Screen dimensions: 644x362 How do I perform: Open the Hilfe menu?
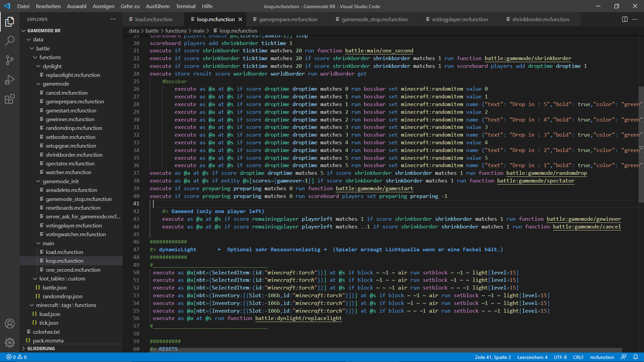click(x=207, y=7)
